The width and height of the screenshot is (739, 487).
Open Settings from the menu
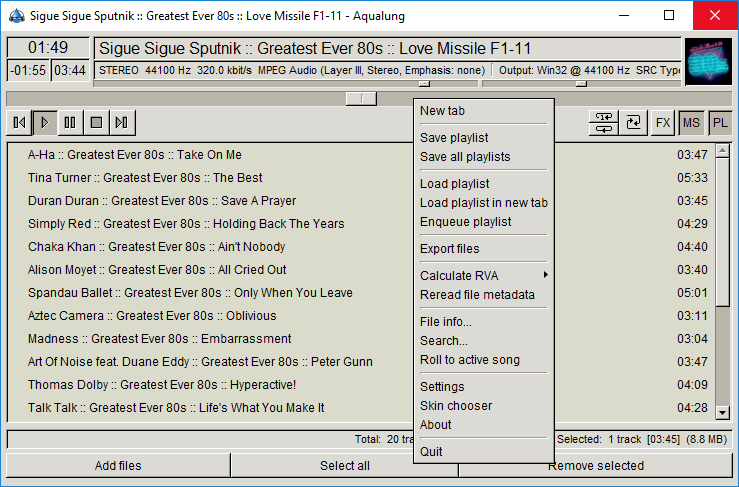(x=483, y=387)
